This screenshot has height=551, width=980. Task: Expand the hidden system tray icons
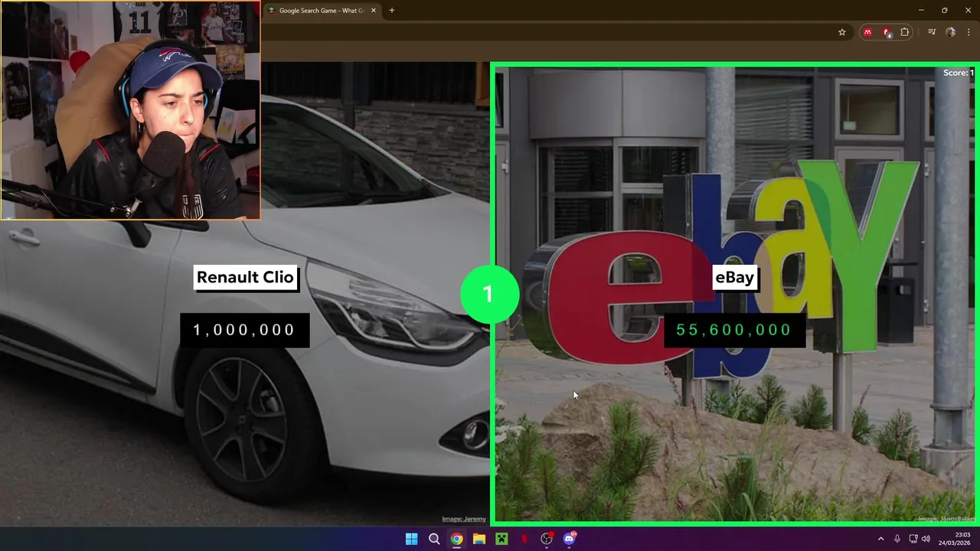(880, 539)
